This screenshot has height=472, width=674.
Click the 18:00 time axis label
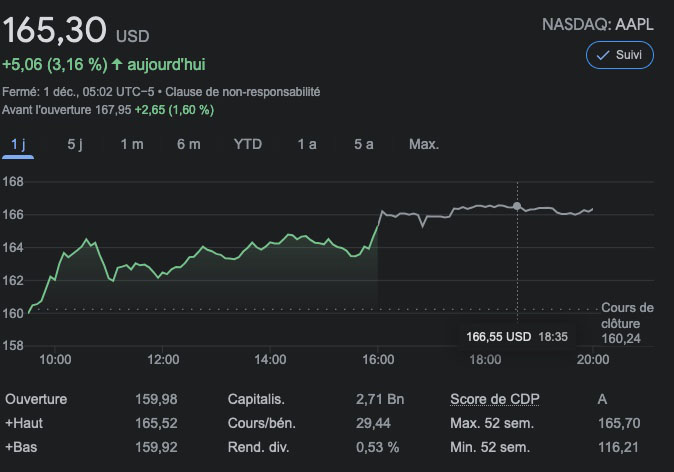(x=485, y=359)
